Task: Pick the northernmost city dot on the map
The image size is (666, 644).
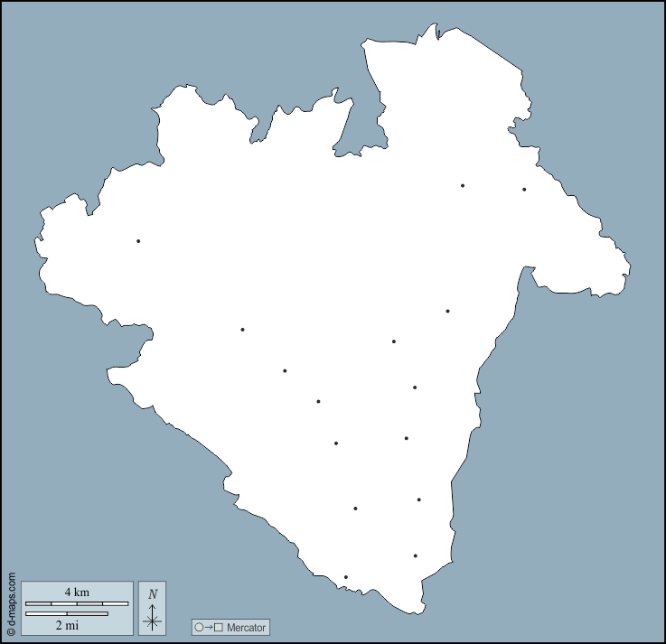Action: (463, 185)
